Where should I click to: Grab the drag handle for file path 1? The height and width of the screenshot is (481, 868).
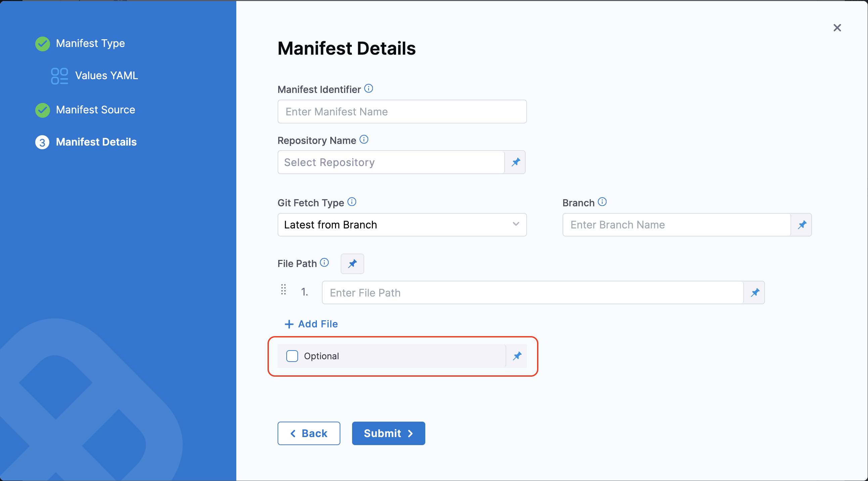coord(283,290)
